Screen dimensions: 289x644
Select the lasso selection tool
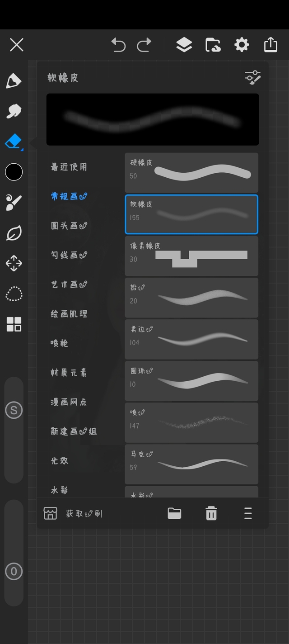click(14, 294)
